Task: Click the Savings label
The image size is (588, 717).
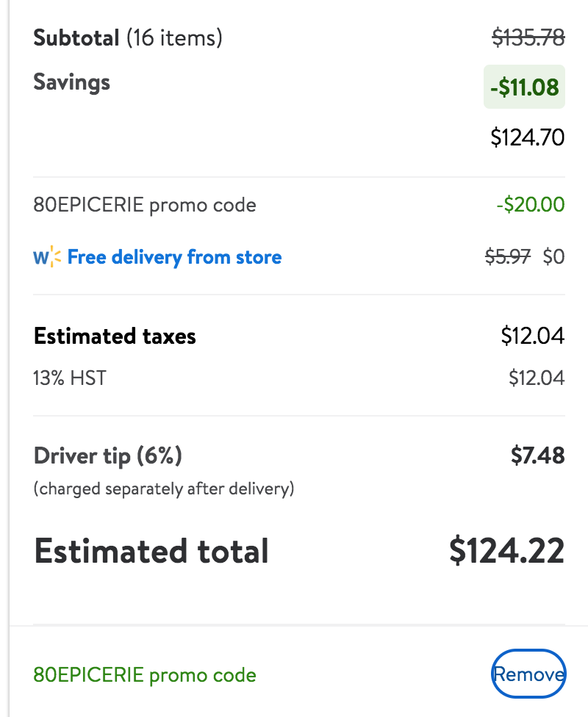Action: tap(72, 82)
